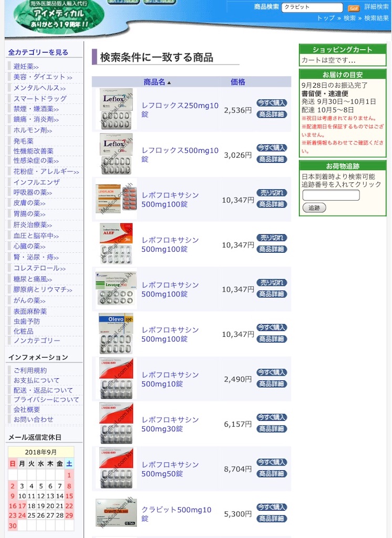Image resolution: width=392 pixels, height=538 pixels.
Task: Open the Cravit product thumbnail
Action: click(x=116, y=514)
